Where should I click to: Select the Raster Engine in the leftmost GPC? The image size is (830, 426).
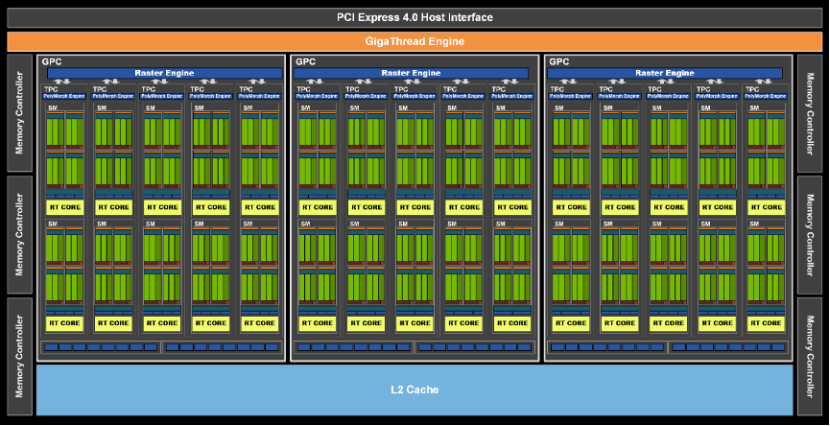coord(165,73)
